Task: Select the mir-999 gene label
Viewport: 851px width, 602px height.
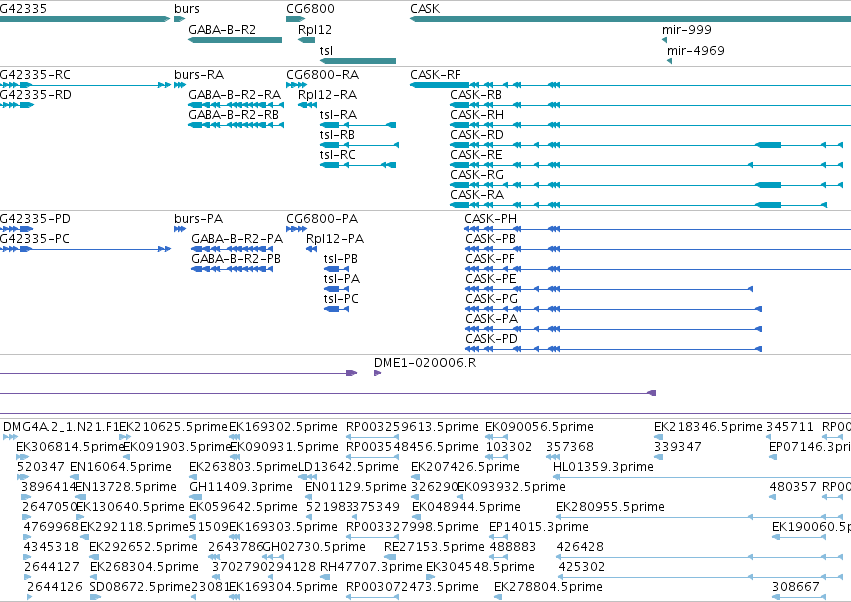Action: coord(687,30)
